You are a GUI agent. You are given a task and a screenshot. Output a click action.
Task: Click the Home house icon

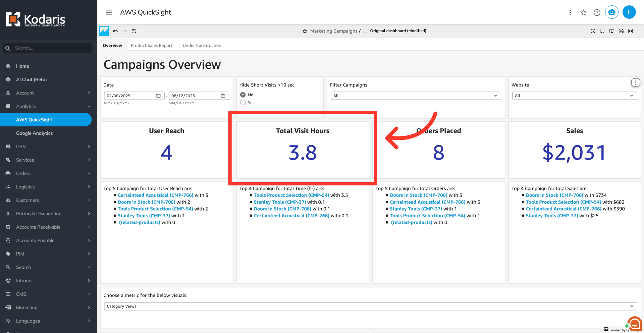coord(8,66)
